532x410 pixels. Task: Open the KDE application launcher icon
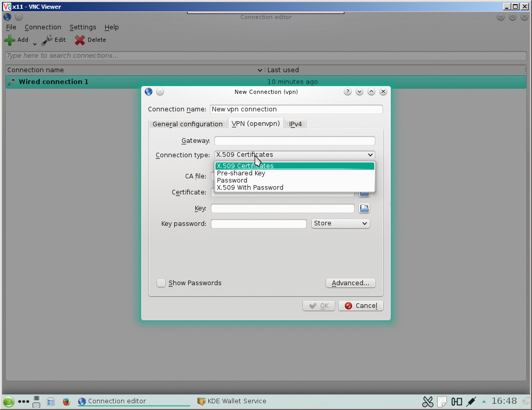pyautogui.click(x=9, y=402)
